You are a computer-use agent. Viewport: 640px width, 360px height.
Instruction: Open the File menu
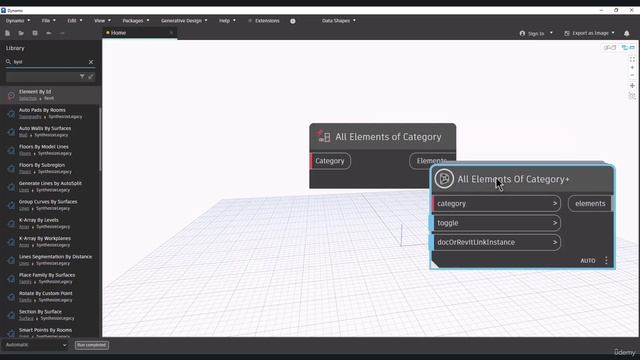click(48, 21)
